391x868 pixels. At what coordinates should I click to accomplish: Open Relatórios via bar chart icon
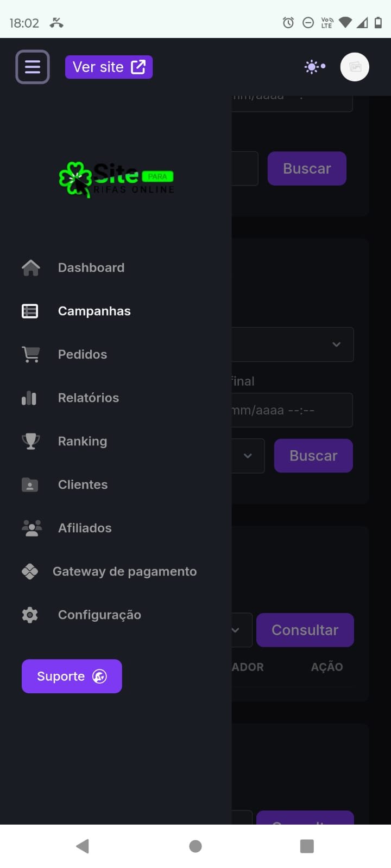pos(29,398)
